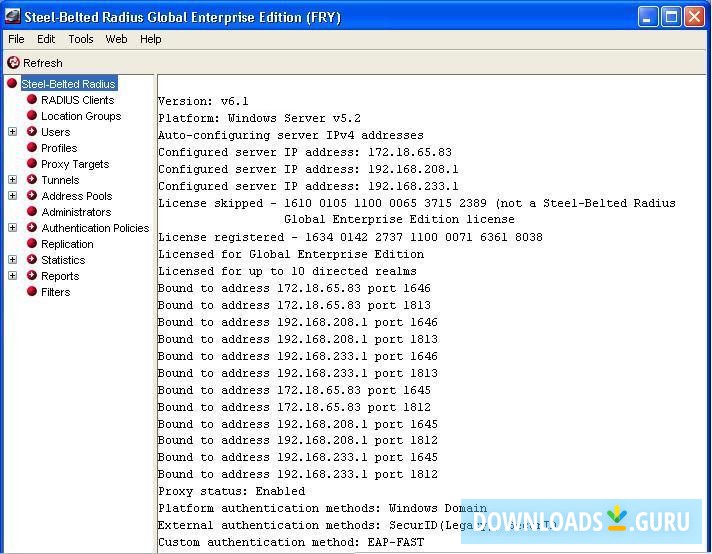Open the Web menu
This screenshot has height=554, width=712.
116,39
